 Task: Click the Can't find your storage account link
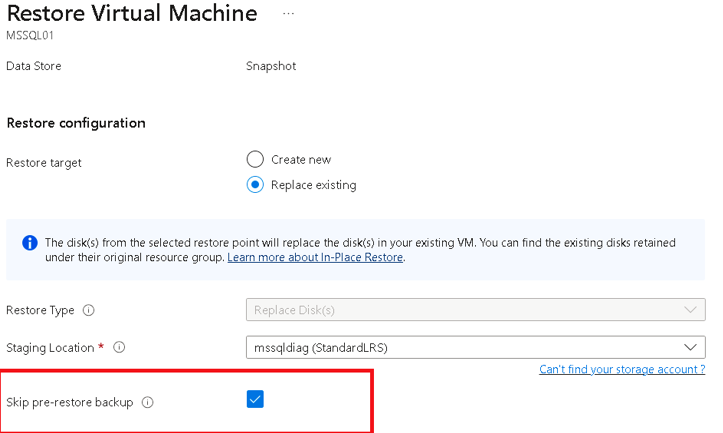(622, 370)
